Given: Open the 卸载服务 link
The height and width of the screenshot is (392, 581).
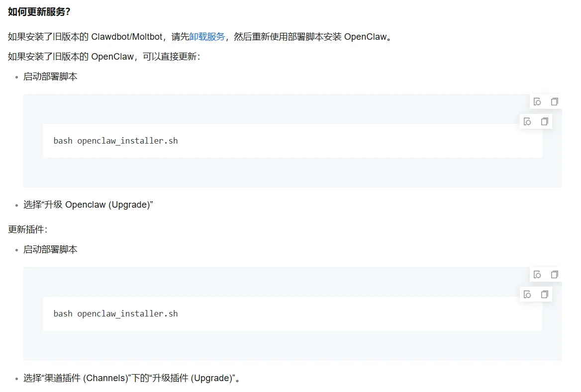Looking at the screenshot, I should click(x=207, y=37).
